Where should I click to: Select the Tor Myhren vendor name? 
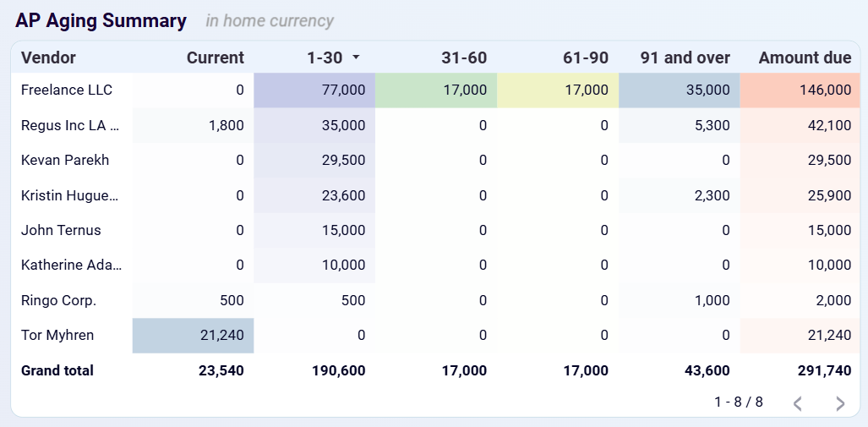[x=57, y=335]
